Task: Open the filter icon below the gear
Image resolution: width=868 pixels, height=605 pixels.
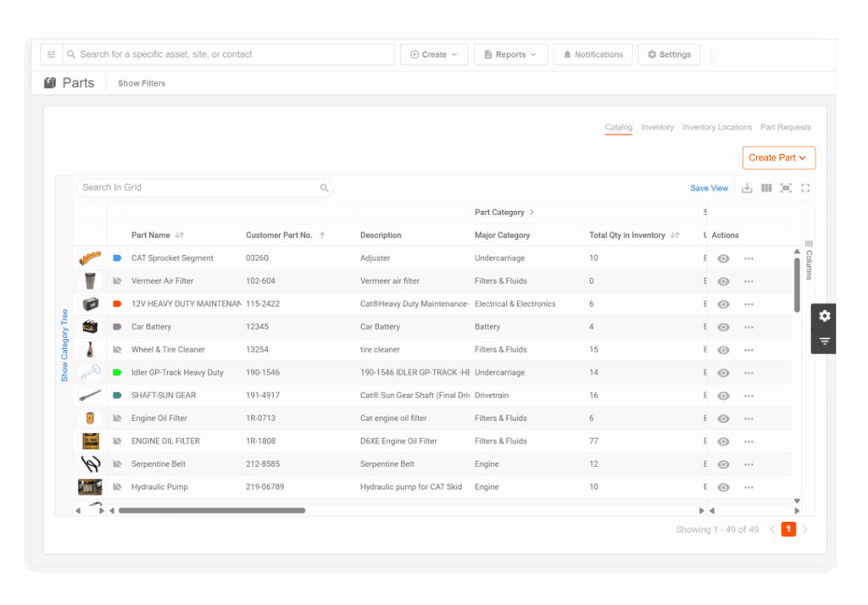Action: click(824, 341)
